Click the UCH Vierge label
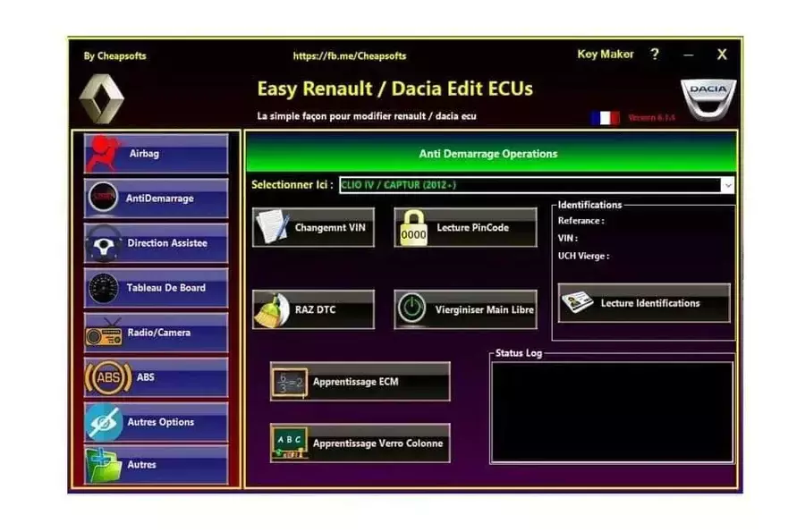Viewport: 805px width, 532px height. point(583,256)
